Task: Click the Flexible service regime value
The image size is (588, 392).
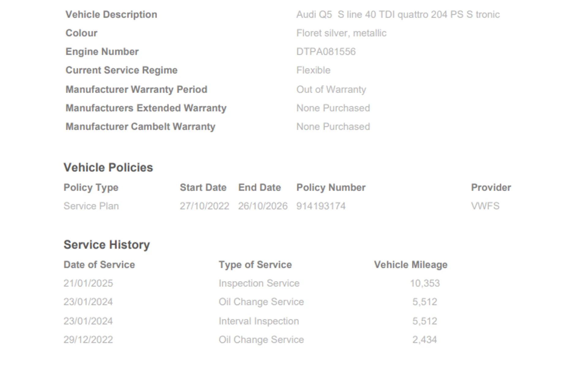Action: point(313,70)
